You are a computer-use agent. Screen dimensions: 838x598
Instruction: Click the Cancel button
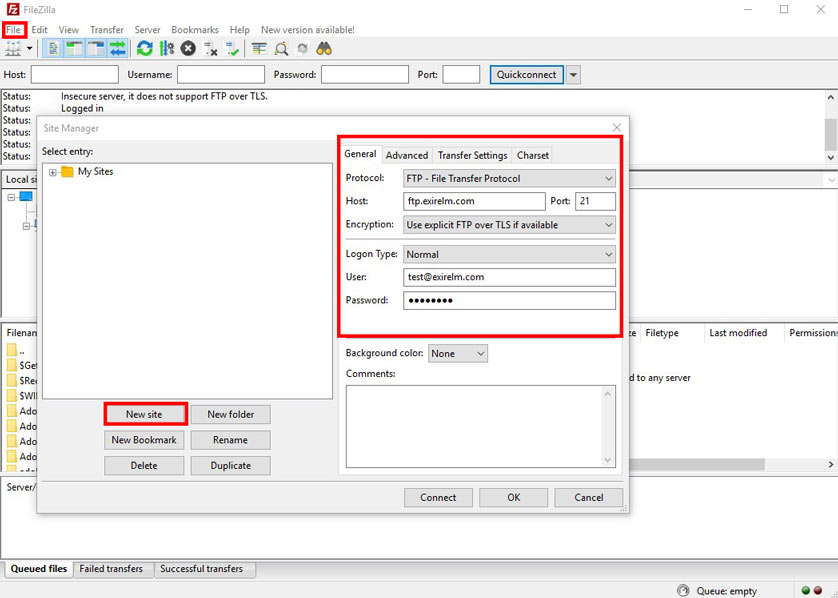coord(588,498)
